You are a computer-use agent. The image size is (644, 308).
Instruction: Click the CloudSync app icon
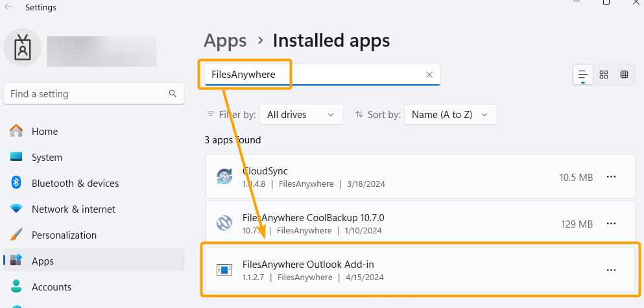coord(224,177)
